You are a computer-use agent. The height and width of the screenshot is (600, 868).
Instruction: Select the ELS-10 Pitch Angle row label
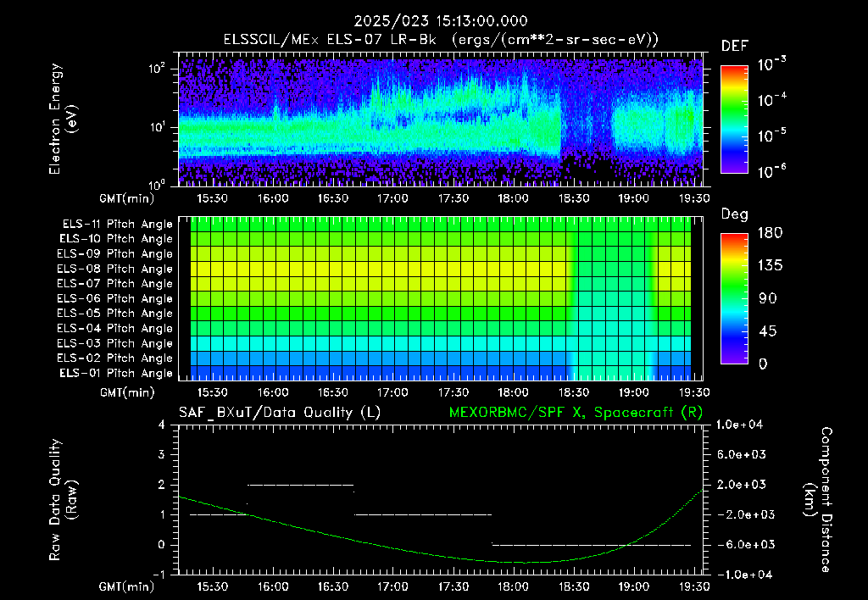click(x=115, y=239)
